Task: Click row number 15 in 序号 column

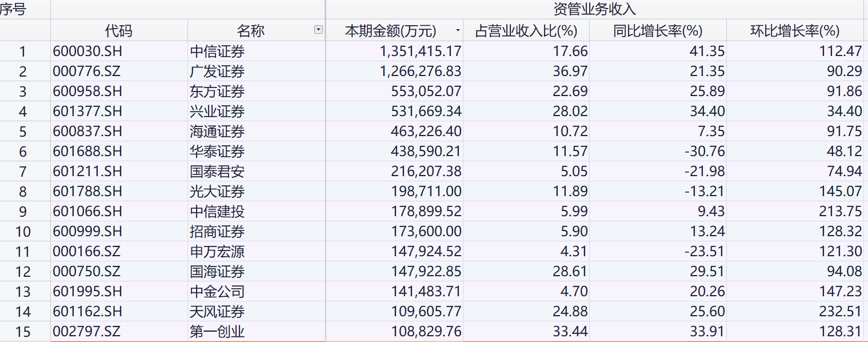Action: point(25,332)
